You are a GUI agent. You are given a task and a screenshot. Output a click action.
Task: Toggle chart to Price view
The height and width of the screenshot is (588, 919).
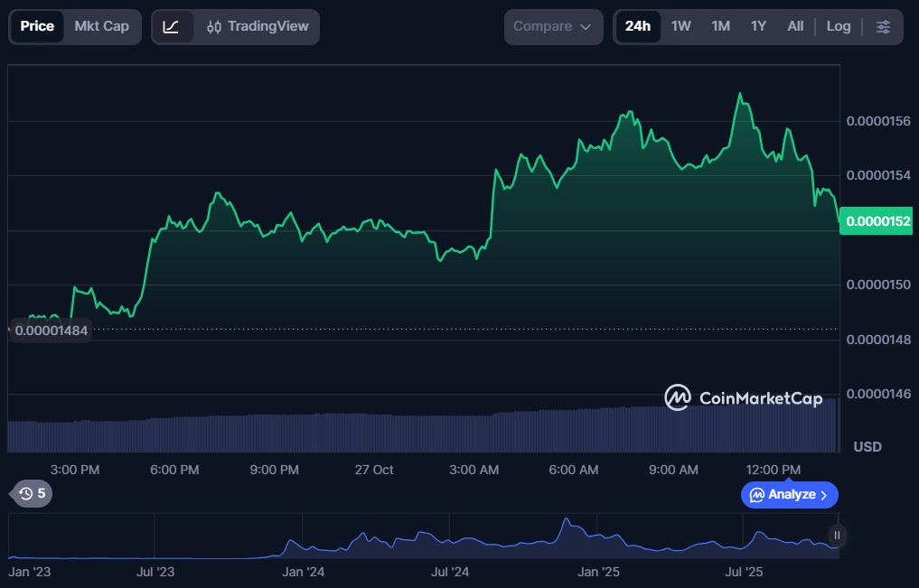(37, 26)
